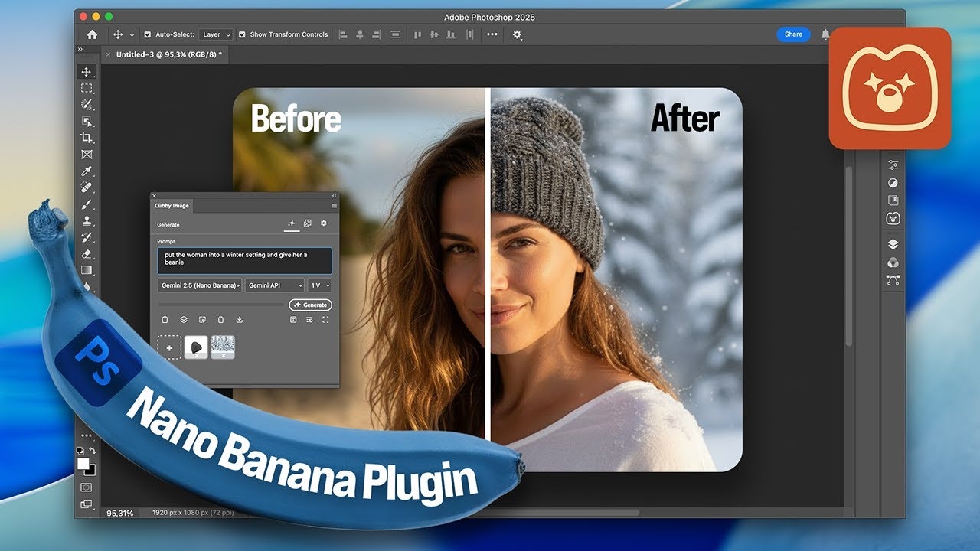Click the 95,31% zoom level field
The image size is (980, 551).
120,513
